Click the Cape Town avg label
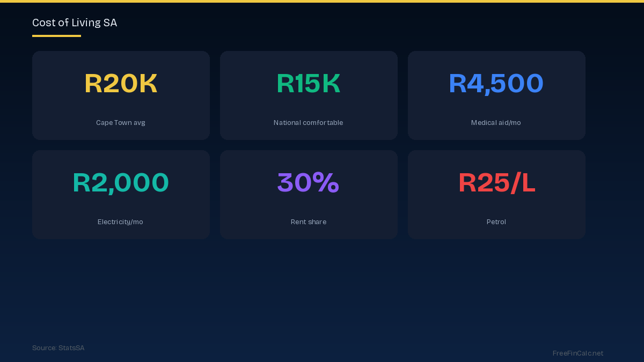The width and height of the screenshot is (644, 362). click(x=121, y=123)
